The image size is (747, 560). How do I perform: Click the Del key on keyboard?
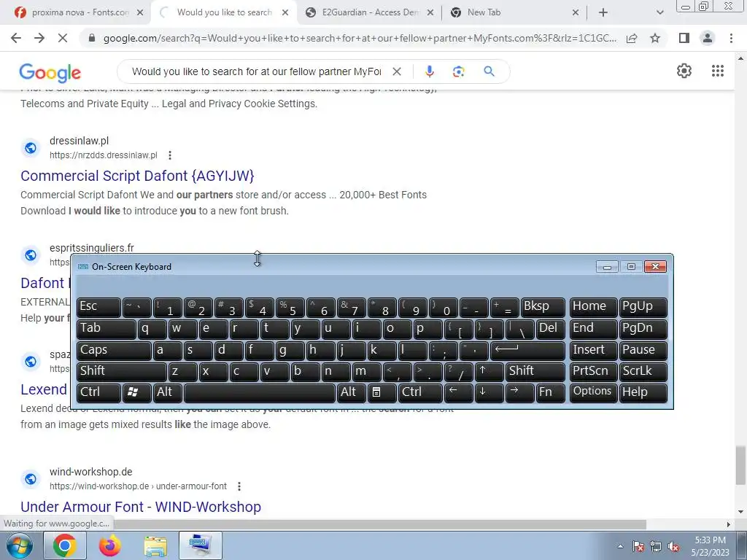(550, 329)
